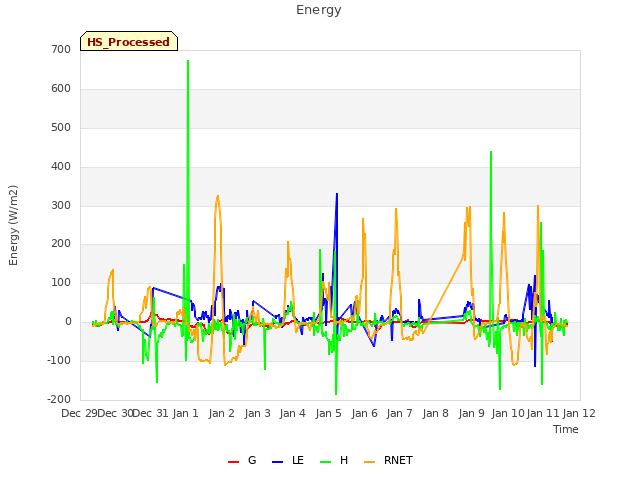Click the orange RNET peak near Jan 2

click(x=218, y=196)
